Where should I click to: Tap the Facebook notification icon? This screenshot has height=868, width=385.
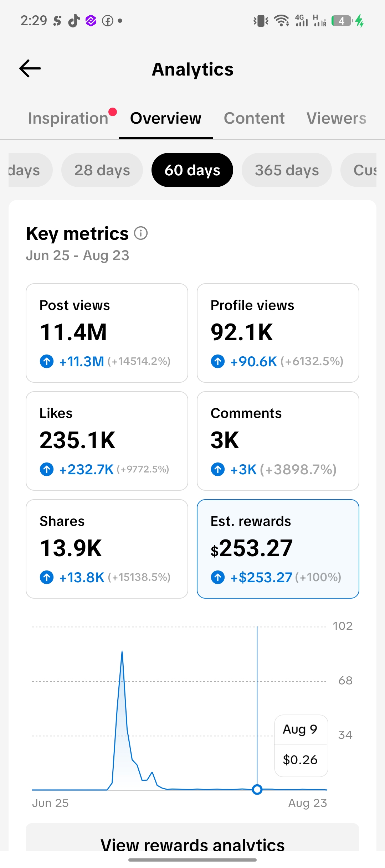point(108,21)
